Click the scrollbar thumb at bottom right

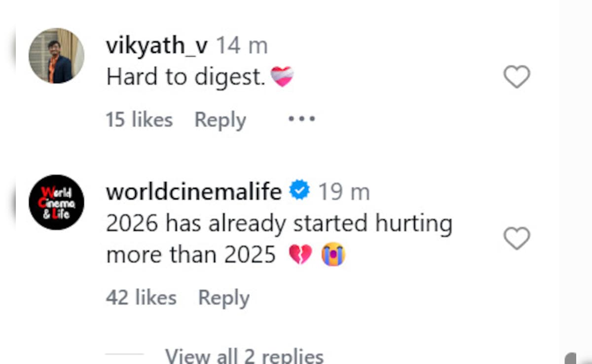point(571,359)
